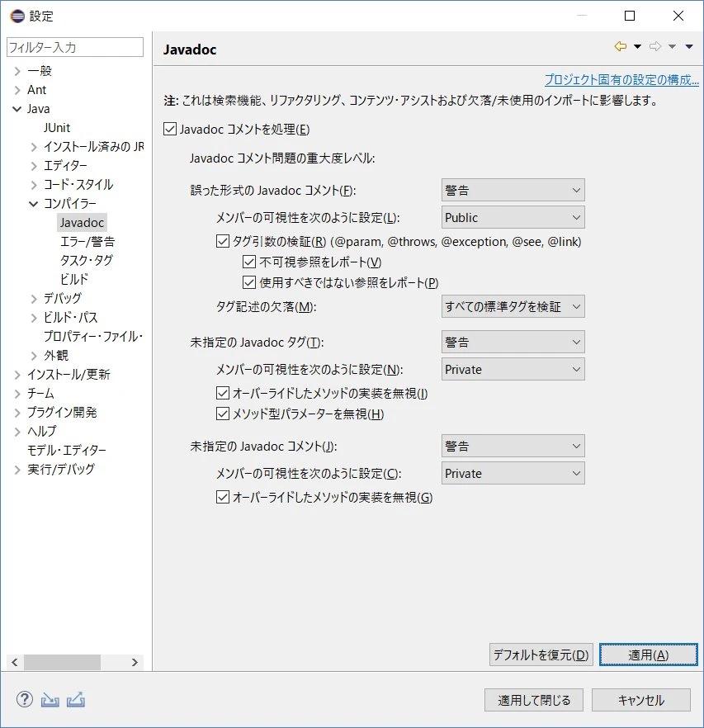Click the import preferences icon
Viewport: 704px width, 728px height.
pyautogui.click(x=50, y=699)
